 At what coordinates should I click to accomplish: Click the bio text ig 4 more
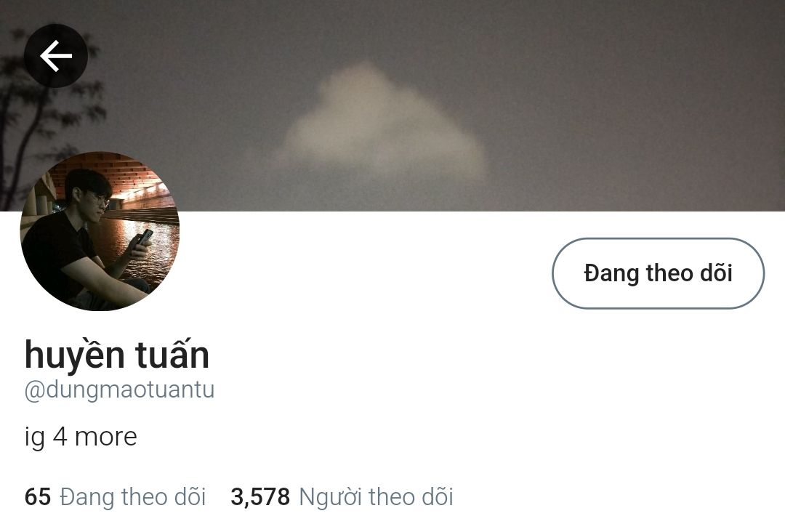(81, 437)
